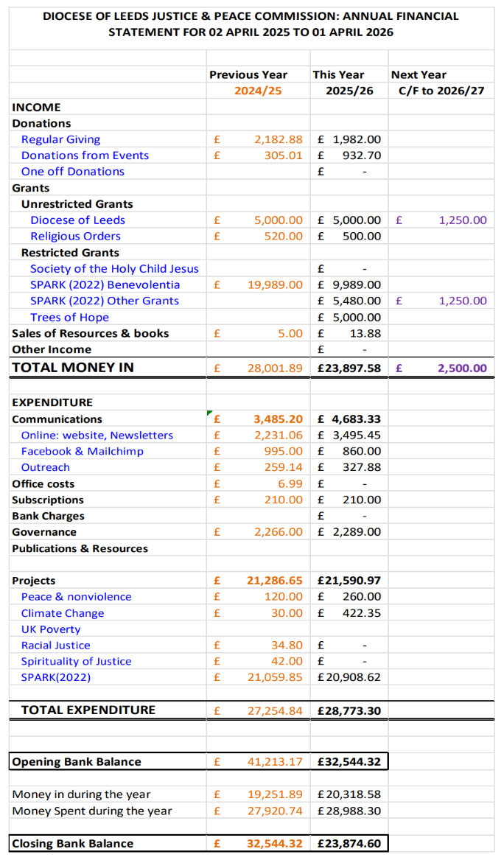Screen dimensions: 504x860
Task: Click the £23,897.58 total income cell
Action: 349,368
